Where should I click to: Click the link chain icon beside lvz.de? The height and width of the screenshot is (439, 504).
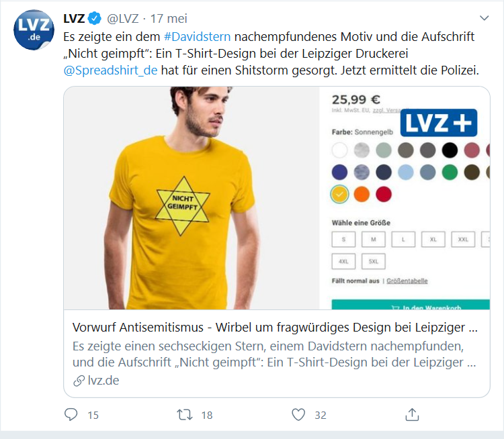[79, 381]
